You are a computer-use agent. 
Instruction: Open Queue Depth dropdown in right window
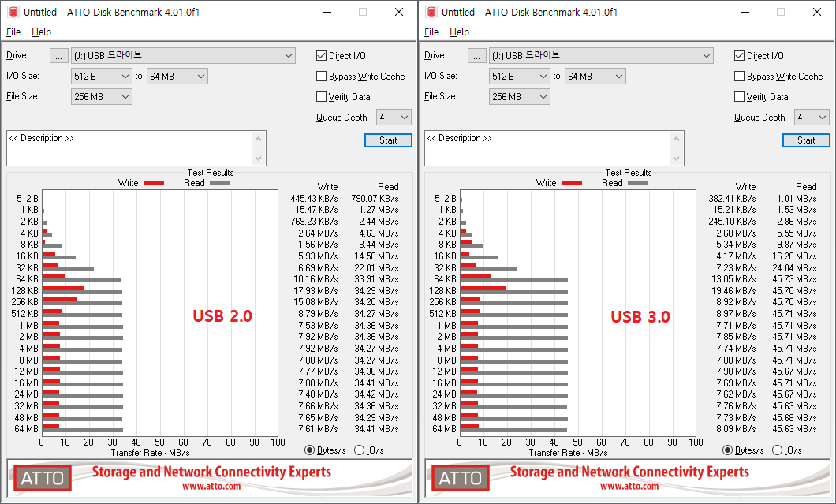point(812,118)
